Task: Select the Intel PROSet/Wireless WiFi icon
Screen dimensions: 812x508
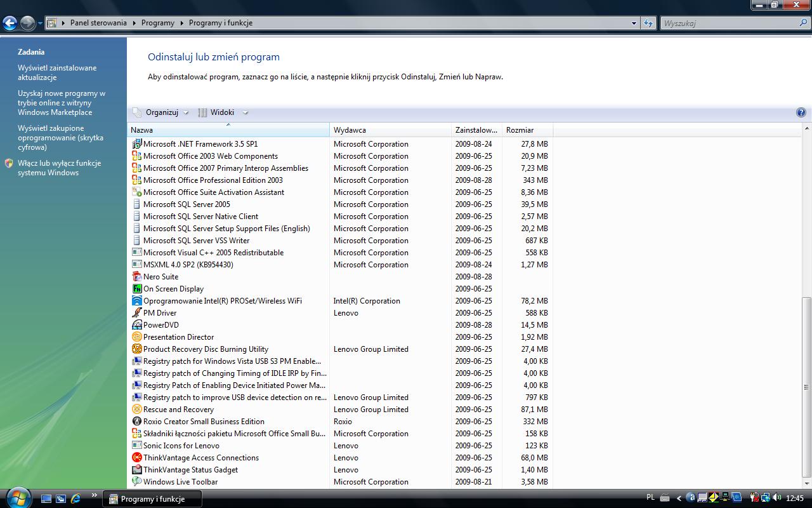Action: pyautogui.click(x=136, y=301)
